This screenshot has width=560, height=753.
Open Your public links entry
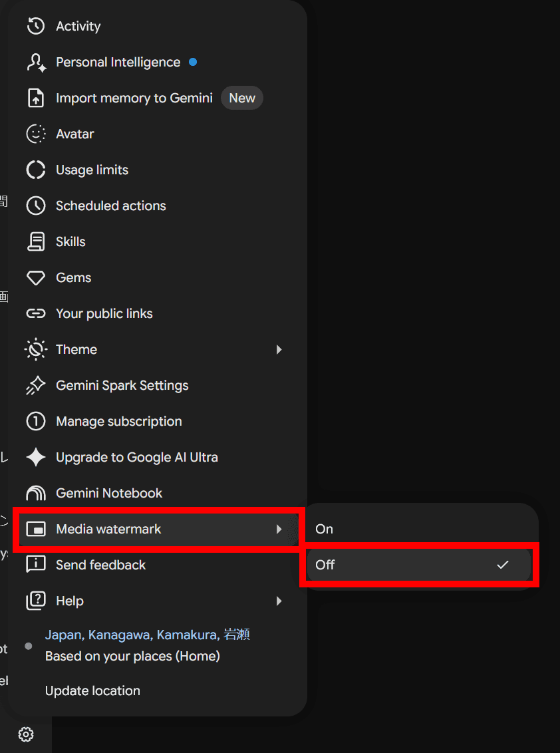tap(158, 313)
